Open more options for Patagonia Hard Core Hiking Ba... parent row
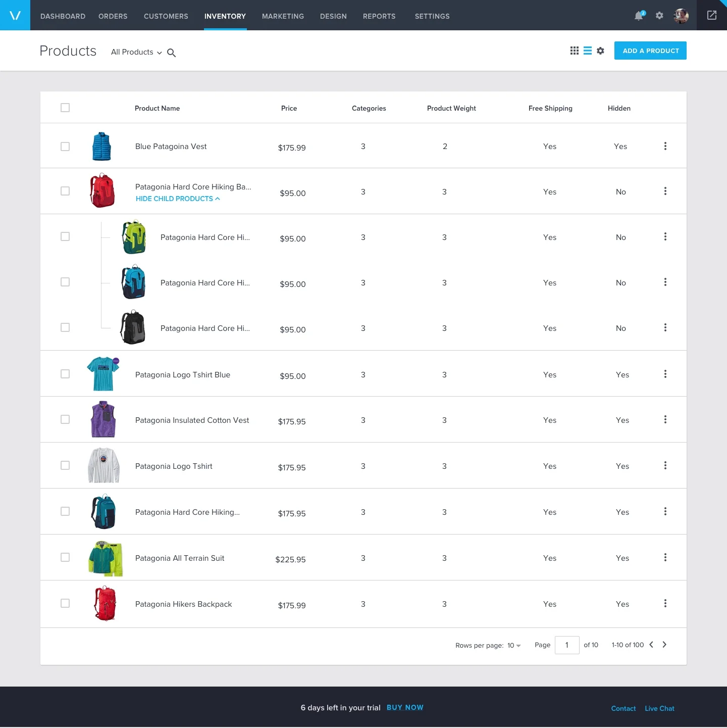The height and width of the screenshot is (728, 727). pyautogui.click(x=665, y=191)
